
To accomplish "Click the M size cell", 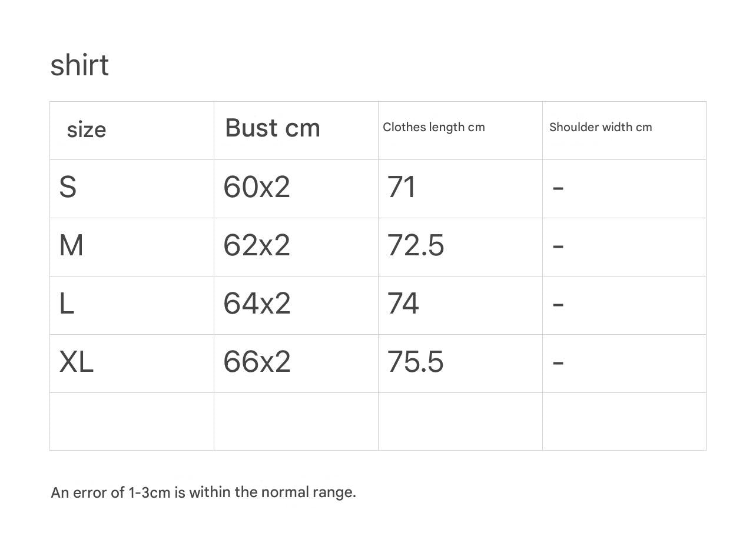I will [x=71, y=245].
